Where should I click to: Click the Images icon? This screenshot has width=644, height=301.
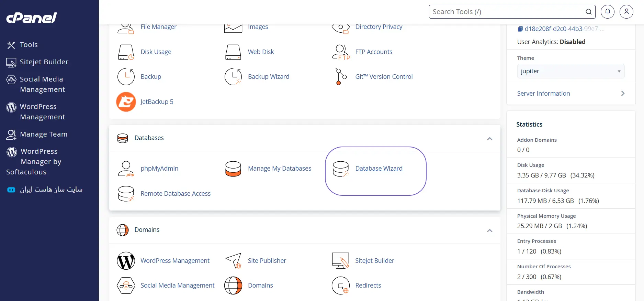coord(233,29)
